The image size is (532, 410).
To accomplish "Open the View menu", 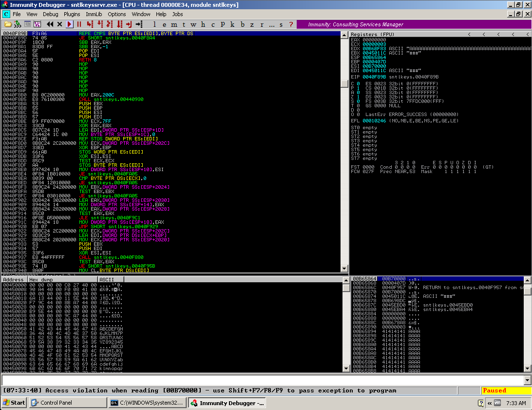I will pyautogui.click(x=32, y=14).
